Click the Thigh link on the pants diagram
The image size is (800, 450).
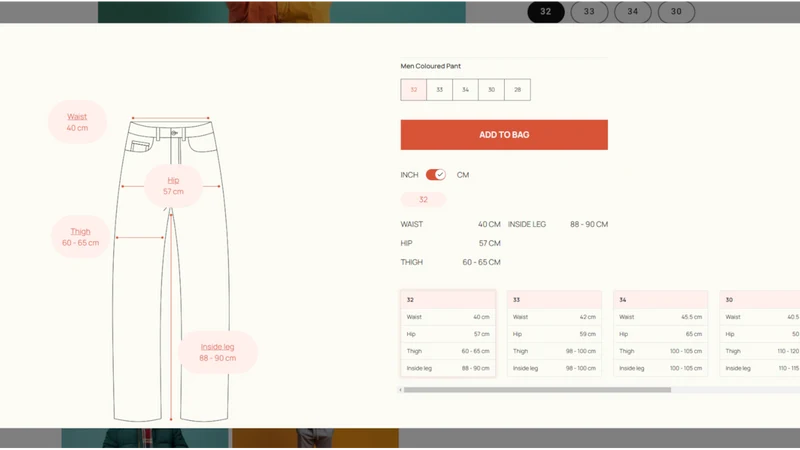(81, 232)
